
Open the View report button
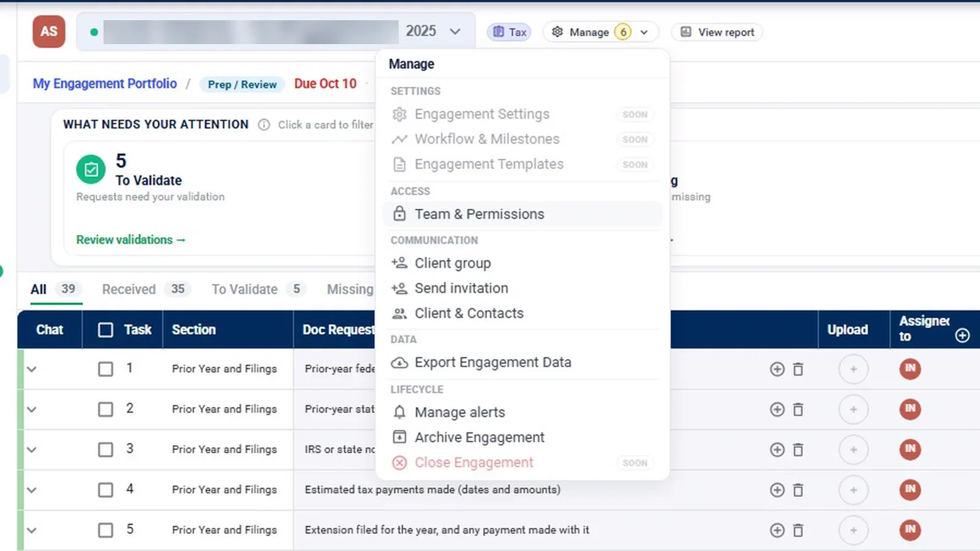717,32
